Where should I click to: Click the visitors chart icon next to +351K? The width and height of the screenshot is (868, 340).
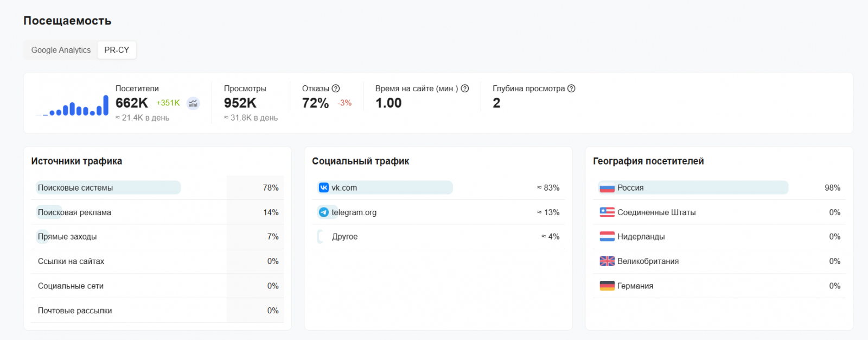pos(193,103)
